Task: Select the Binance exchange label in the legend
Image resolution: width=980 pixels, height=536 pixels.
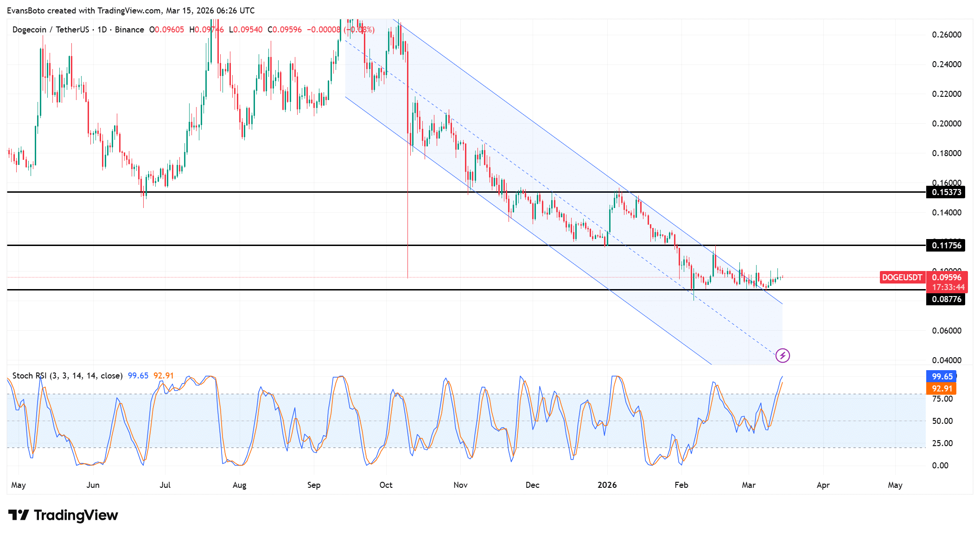Action: pos(130,29)
